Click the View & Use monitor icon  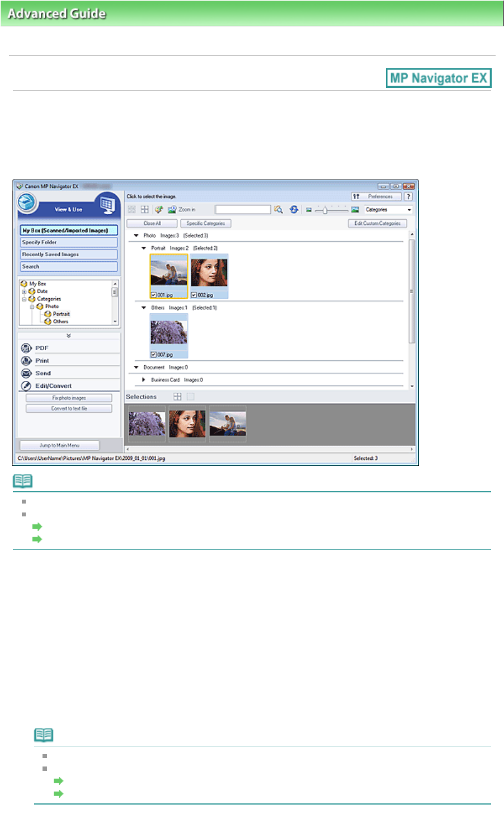click(x=107, y=205)
